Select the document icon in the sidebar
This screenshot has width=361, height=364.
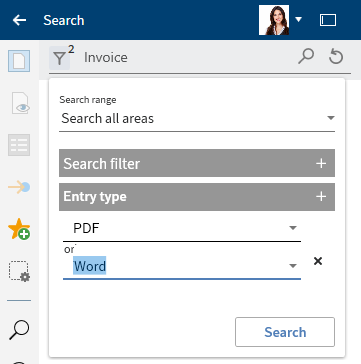click(19, 61)
